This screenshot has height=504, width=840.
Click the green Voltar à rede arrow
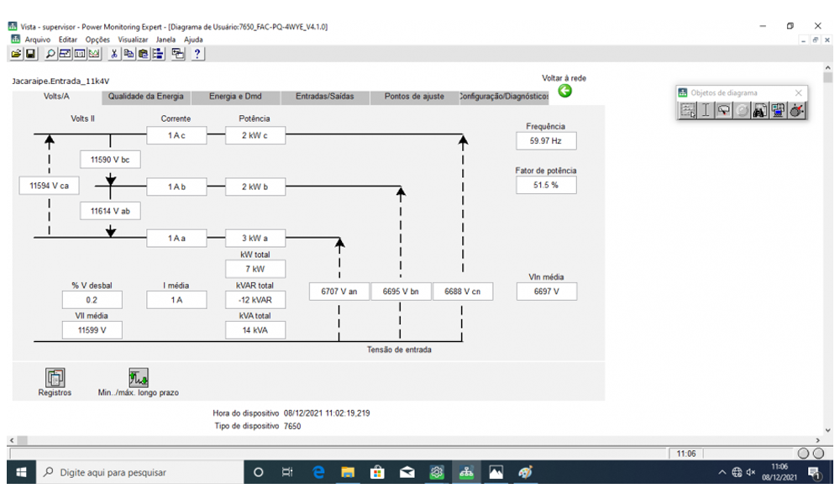pyautogui.click(x=564, y=91)
